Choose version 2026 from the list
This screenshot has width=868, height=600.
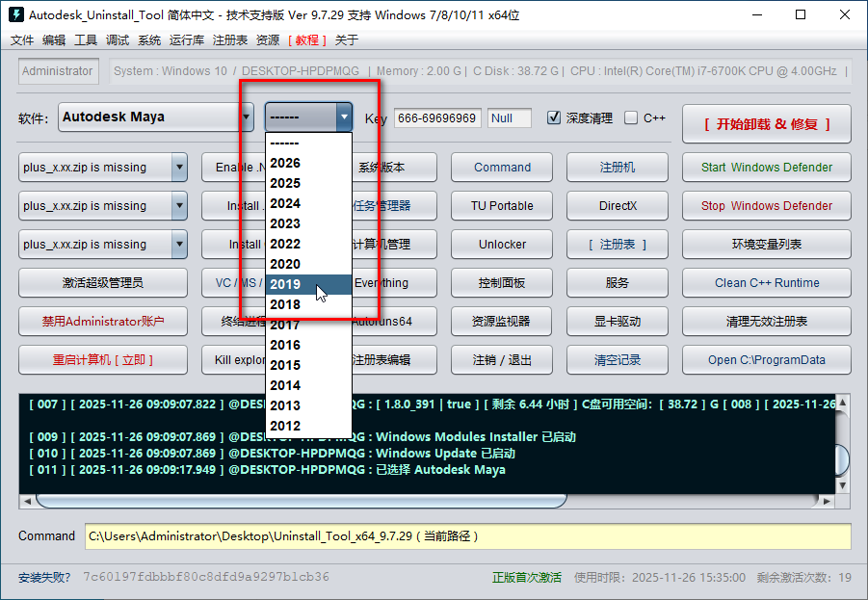[x=308, y=163]
